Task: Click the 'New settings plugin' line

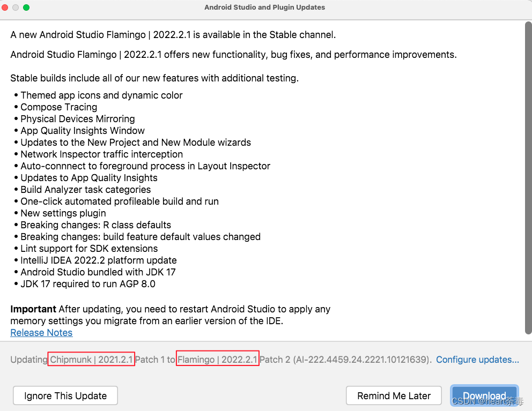Action: tap(63, 213)
